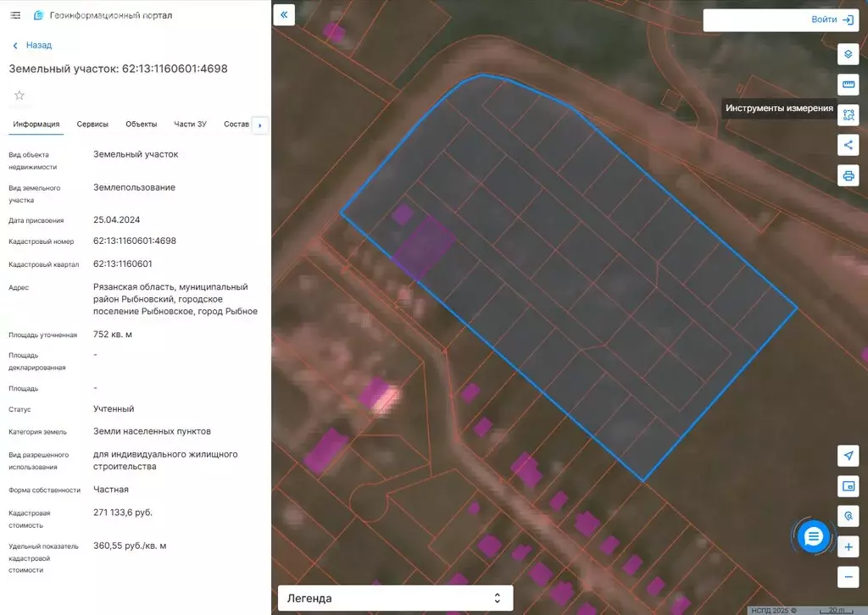
Task: Click the date value 25.04.2024
Action: 116,219
